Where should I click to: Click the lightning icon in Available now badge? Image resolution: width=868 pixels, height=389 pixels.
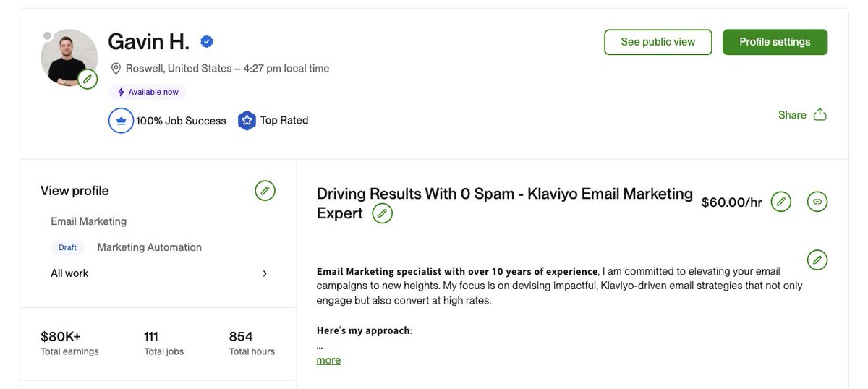121,93
